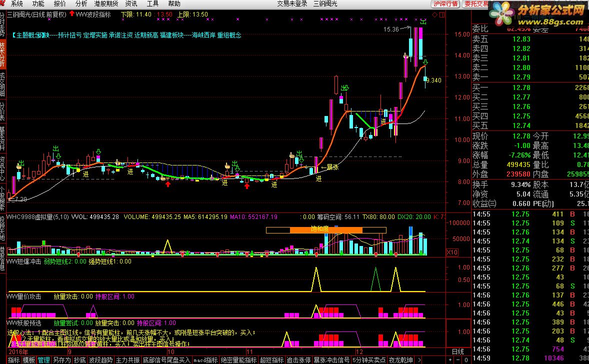Viewport: 589px width, 364px height.
Task: Click the 现价 value 12.78
Action: pos(521,136)
